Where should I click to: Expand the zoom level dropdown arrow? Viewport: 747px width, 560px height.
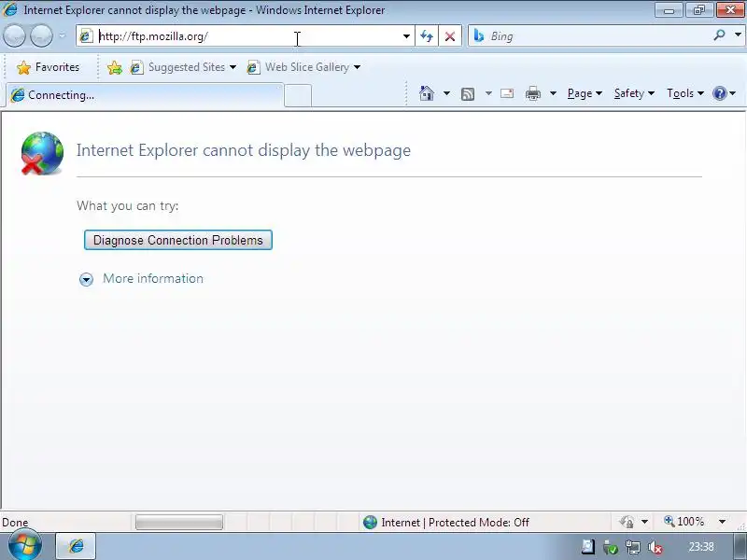click(x=722, y=522)
